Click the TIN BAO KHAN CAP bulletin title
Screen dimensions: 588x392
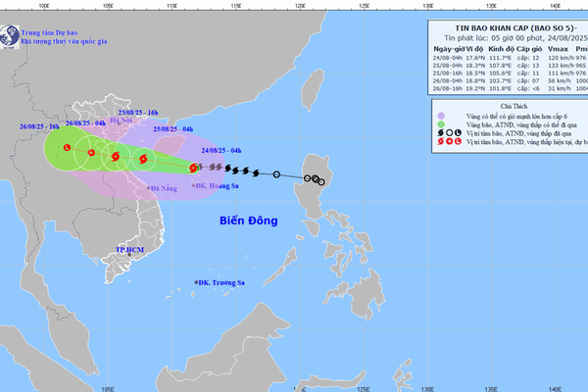pyautogui.click(x=515, y=28)
